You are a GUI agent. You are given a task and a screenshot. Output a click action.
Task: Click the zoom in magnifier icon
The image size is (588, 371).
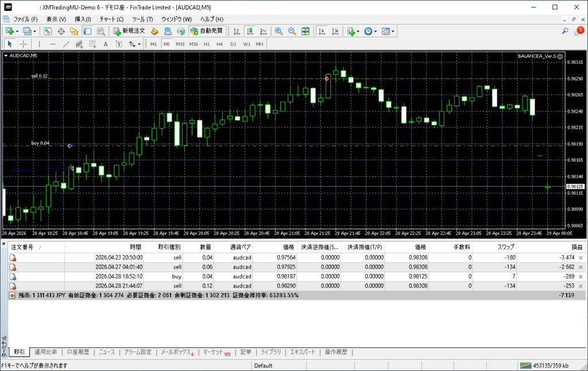click(278, 31)
